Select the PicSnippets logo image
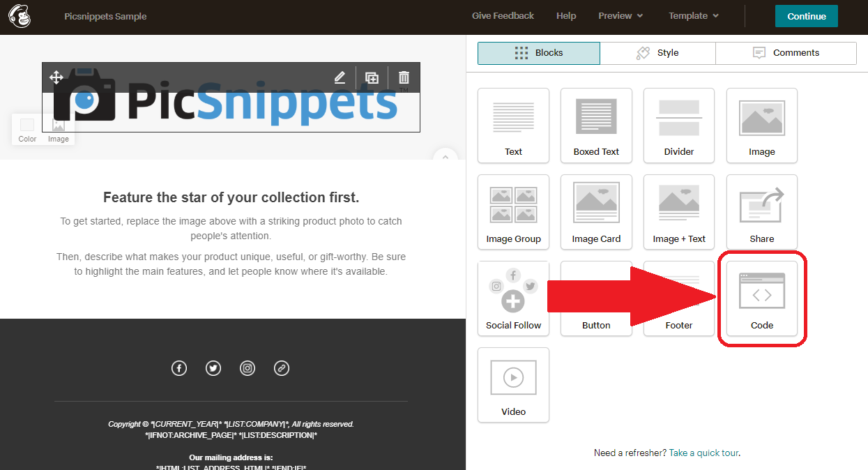 click(231, 97)
